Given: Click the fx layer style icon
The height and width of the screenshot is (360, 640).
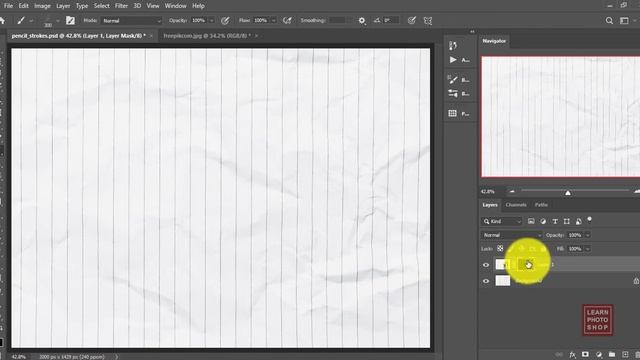Looking at the screenshot, I should pyautogui.click(x=572, y=355).
